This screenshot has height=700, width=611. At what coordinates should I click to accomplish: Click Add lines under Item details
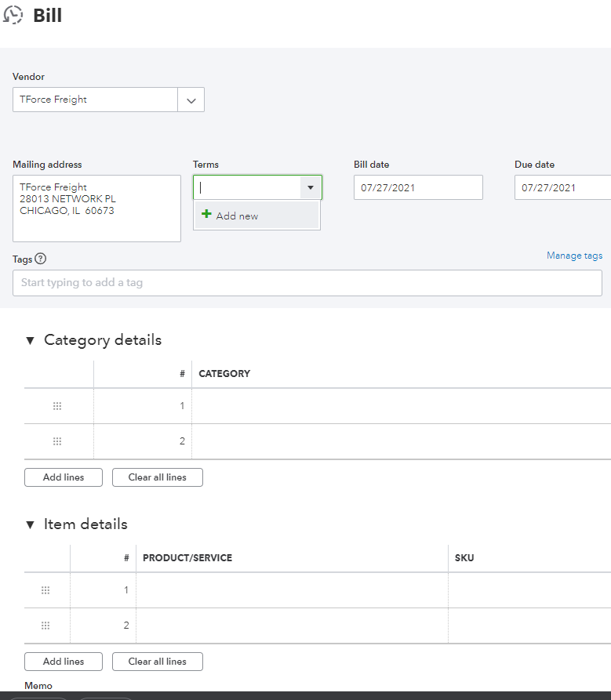64,662
